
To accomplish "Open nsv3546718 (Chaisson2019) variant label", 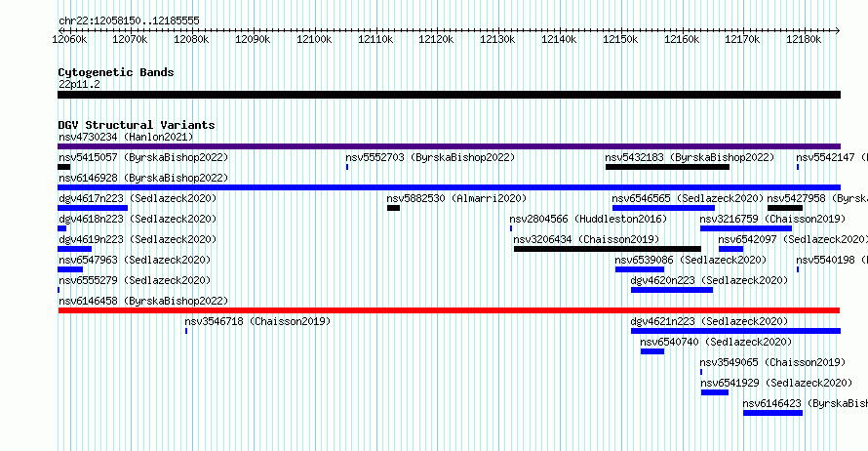I will 257,321.
